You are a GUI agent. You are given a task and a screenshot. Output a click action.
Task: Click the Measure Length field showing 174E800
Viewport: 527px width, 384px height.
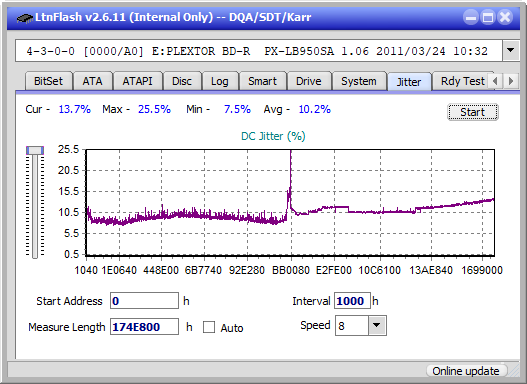pyautogui.click(x=144, y=327)
